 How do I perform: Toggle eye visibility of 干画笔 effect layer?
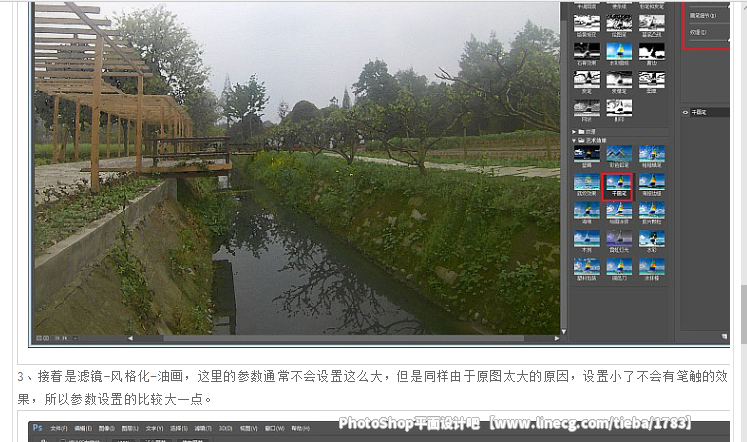tap(685, 112)
